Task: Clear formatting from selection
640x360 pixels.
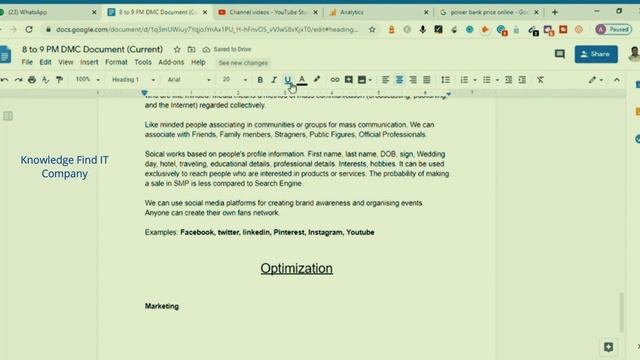Action: 540,80
